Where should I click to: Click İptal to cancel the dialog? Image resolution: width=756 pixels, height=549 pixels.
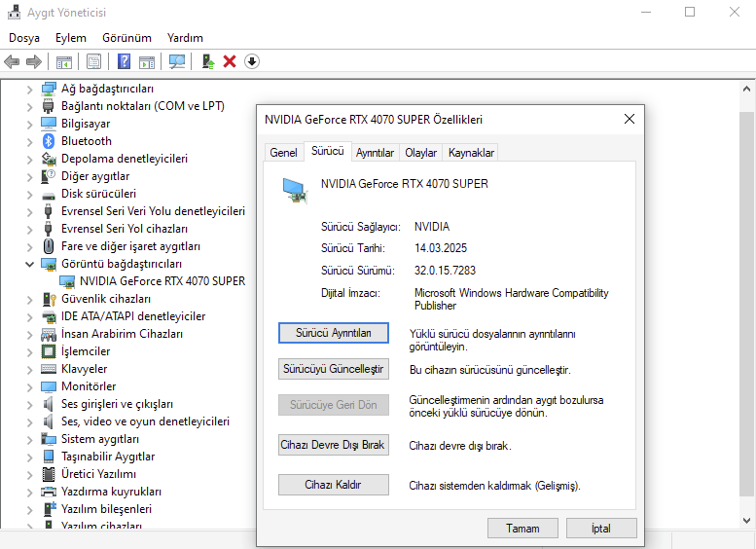[601, 529]
